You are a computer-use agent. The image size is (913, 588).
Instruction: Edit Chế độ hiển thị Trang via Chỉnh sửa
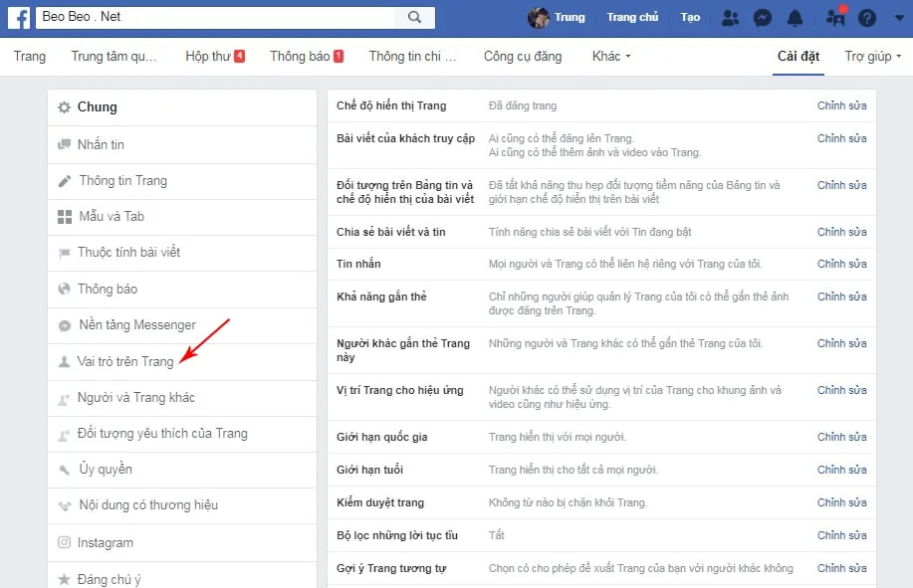(841, 105)
